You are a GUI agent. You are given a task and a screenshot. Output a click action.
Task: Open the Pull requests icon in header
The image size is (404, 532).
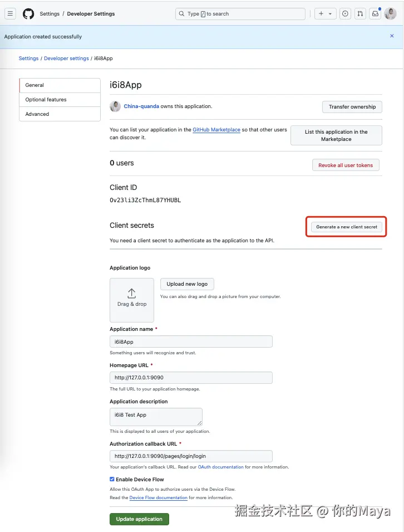[361, 14]
